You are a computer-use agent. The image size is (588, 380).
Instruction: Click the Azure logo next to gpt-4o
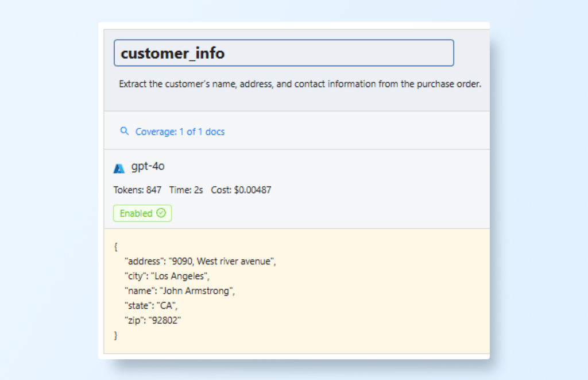tap(119, 168)
